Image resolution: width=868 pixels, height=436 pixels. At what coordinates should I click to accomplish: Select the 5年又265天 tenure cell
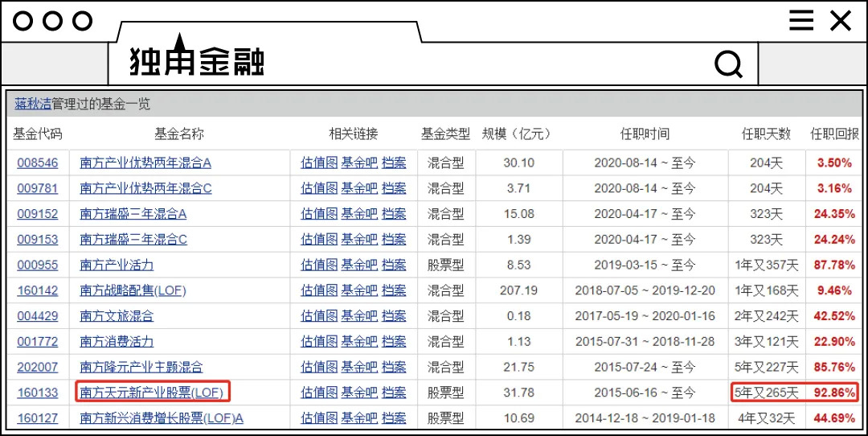point(766,393)
